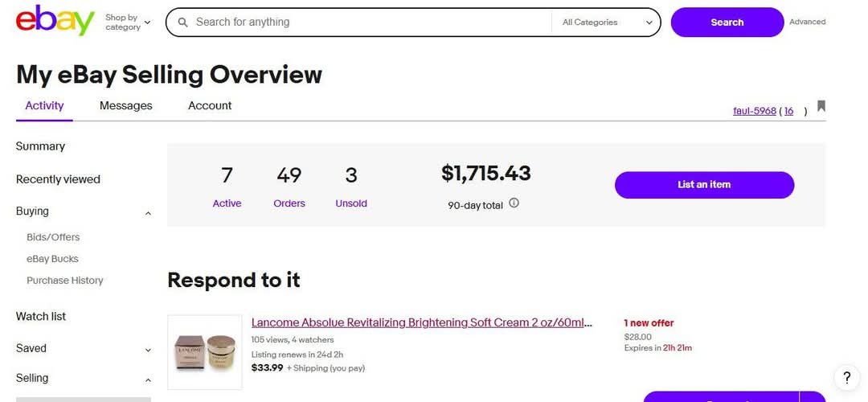Open the Lancome cream product thumbnail
This screenshot has height=402, width=868.
pyautogui.click(x=205, y=352)
